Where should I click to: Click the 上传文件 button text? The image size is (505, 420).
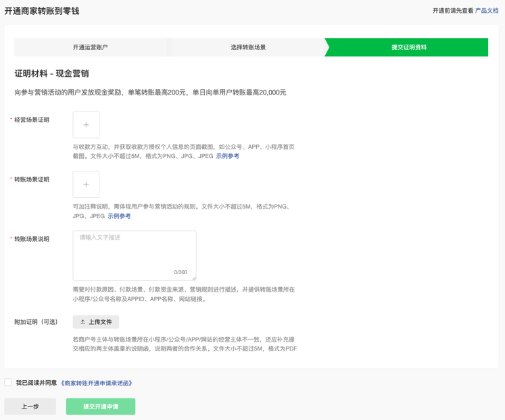(x=100, y=322)
